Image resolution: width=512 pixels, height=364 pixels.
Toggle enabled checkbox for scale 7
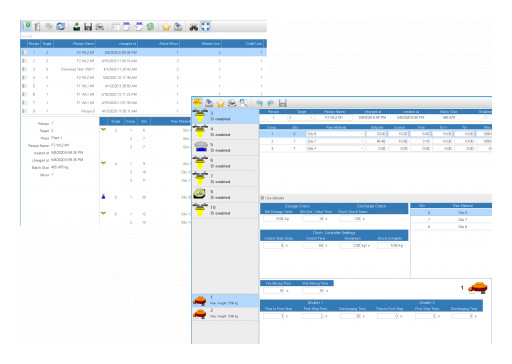click(212, 182)
